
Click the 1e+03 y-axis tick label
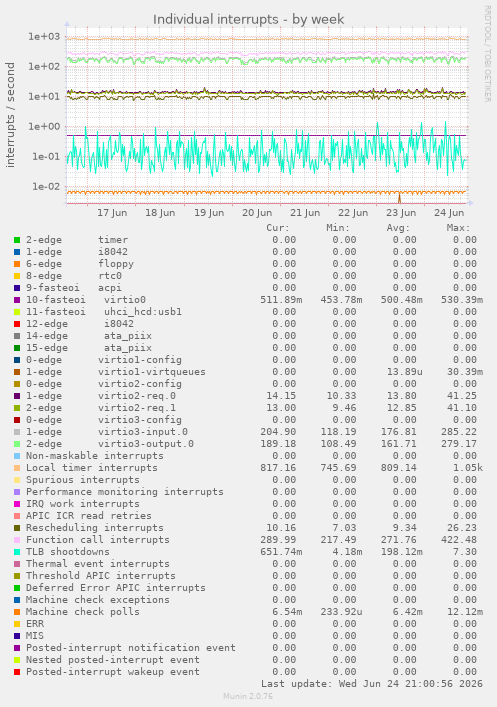tap(44, 37)
